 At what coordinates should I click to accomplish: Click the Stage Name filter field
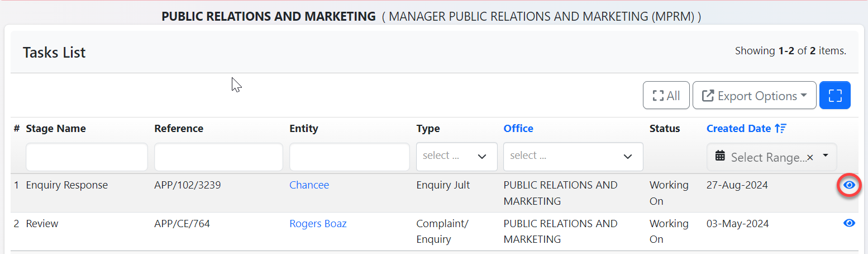(x=87, y=157)
